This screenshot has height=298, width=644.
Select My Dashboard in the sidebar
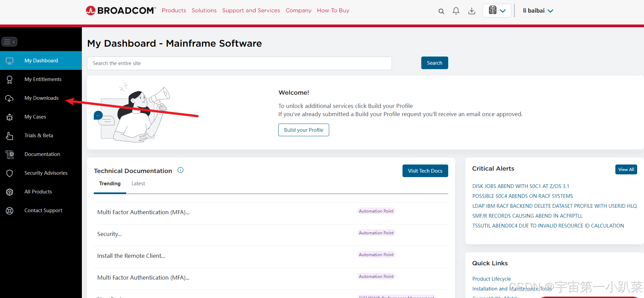41,61
